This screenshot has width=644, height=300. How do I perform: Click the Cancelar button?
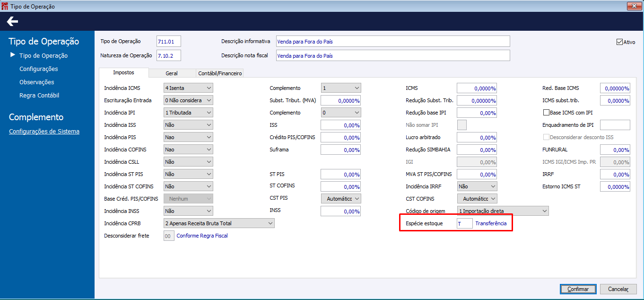click(618, 289)
